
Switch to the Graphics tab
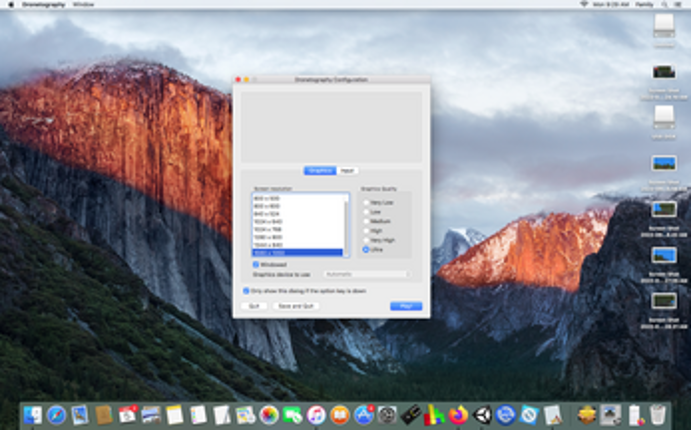(x=320, y=171)
